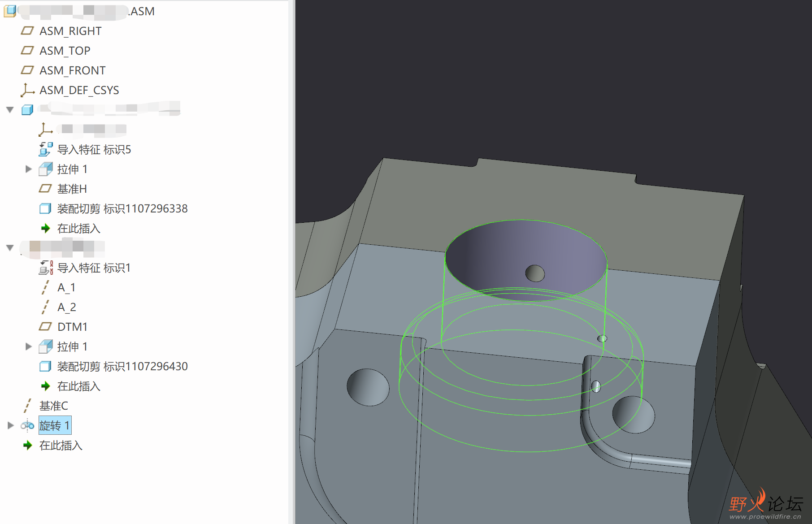
Task: Click 在此插入 arrow below 装配切剪 标识1107296430
Action: click(x=45, y=386)
